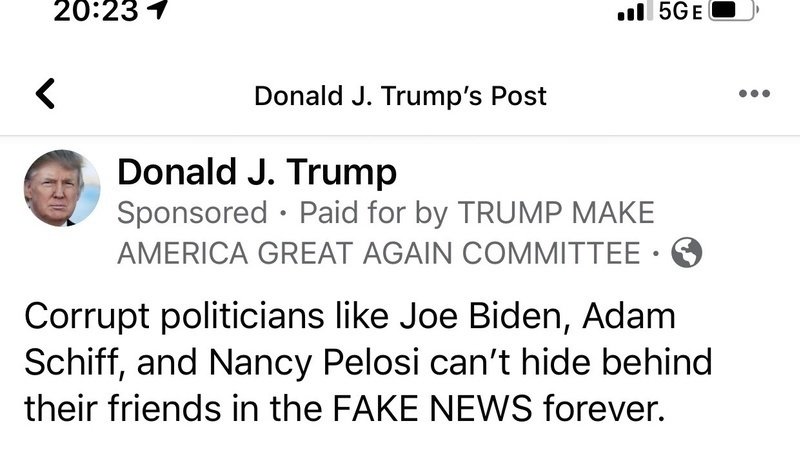Tap the globe public audience icon
The width and height of the screenshot is (800, 450).
(x=687, y=254)
